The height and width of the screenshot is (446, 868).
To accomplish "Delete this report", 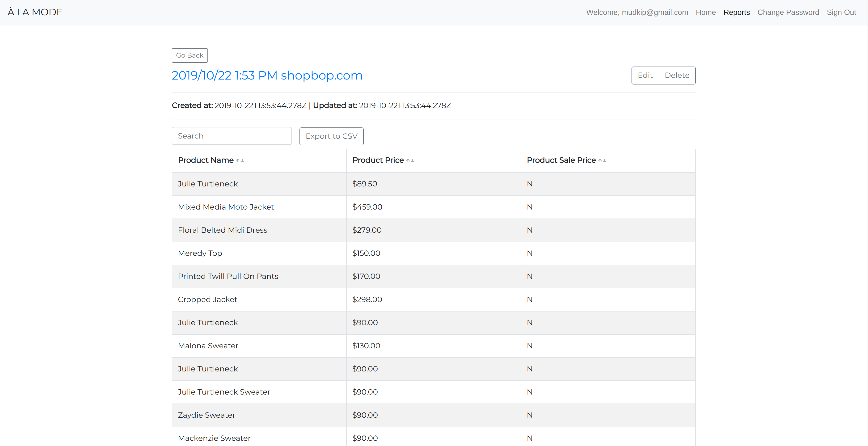I will coord(677,76).
